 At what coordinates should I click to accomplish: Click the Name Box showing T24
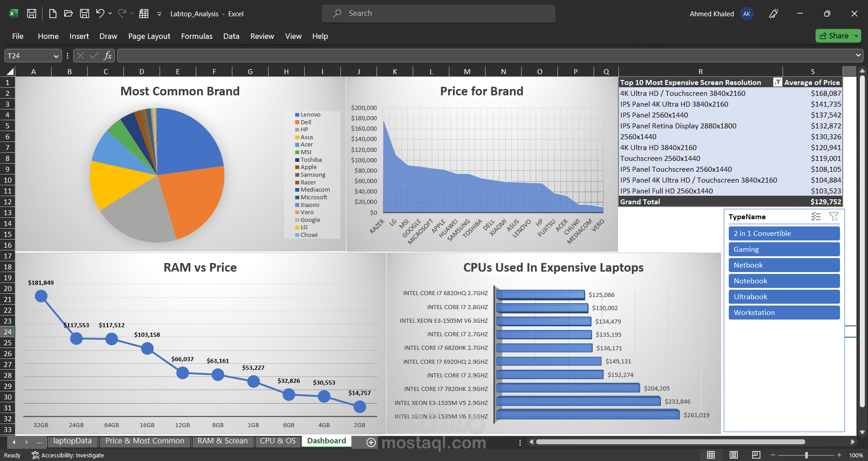[28, 56]
